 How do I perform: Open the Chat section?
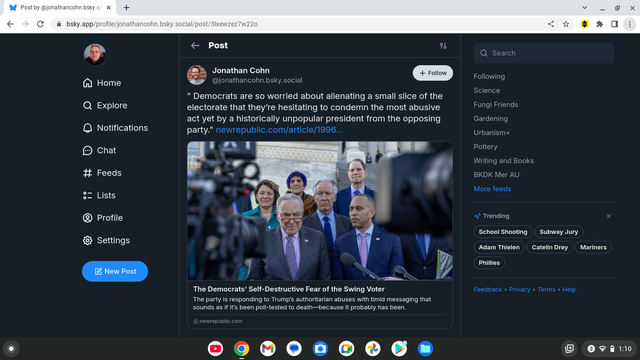click(99, 150)
